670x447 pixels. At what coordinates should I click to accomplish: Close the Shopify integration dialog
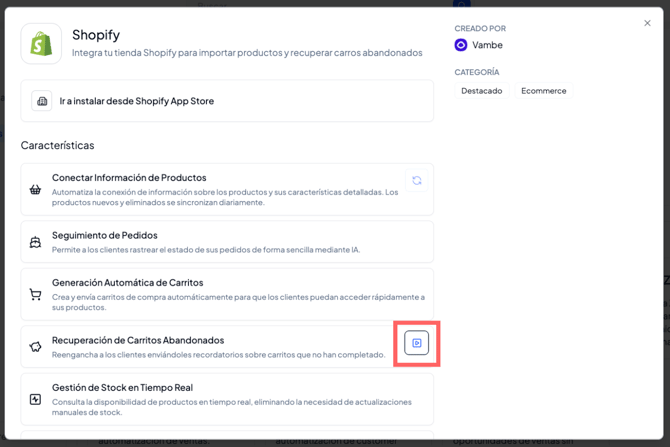point(647,23)
